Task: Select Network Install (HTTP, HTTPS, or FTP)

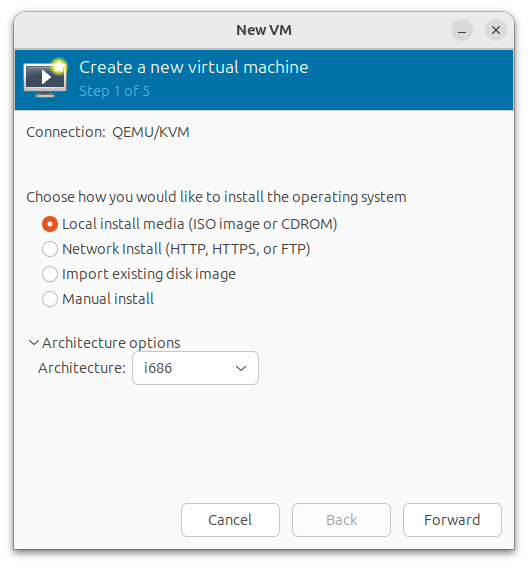Action: point(50,249)
